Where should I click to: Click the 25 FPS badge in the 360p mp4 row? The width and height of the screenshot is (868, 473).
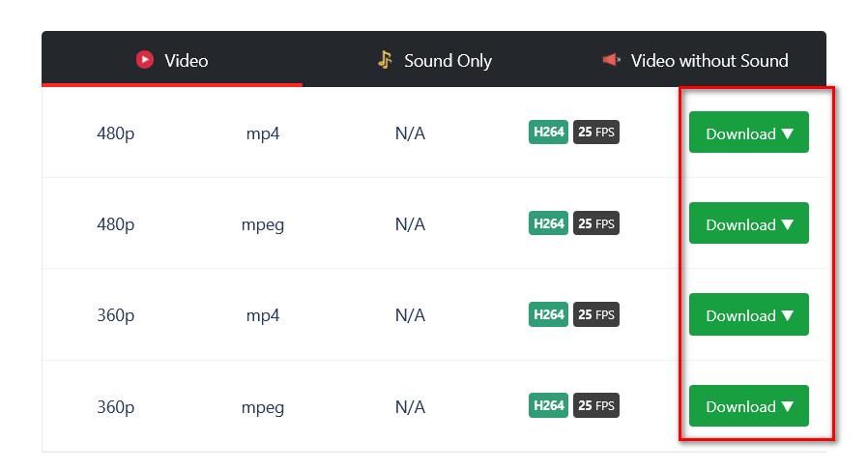point(596,314)
